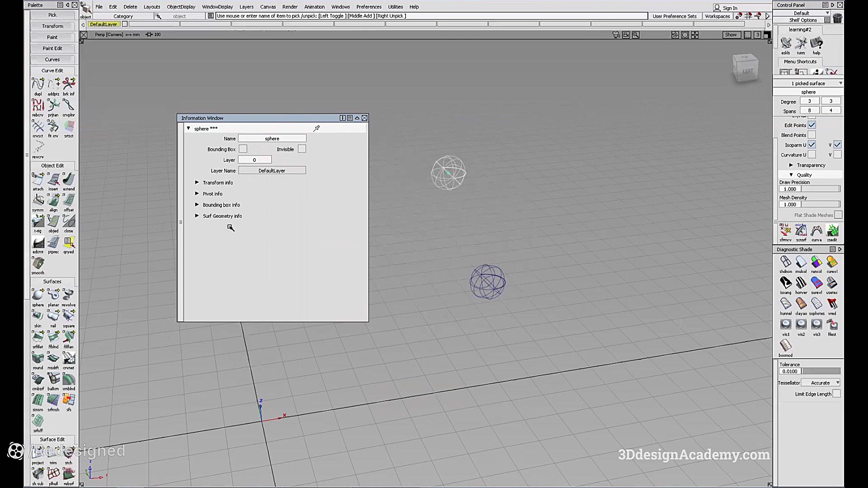Select the revolve surface tool
Viewport: 868px width, 488px height.
pyautogui.click(x=69, y=295)
